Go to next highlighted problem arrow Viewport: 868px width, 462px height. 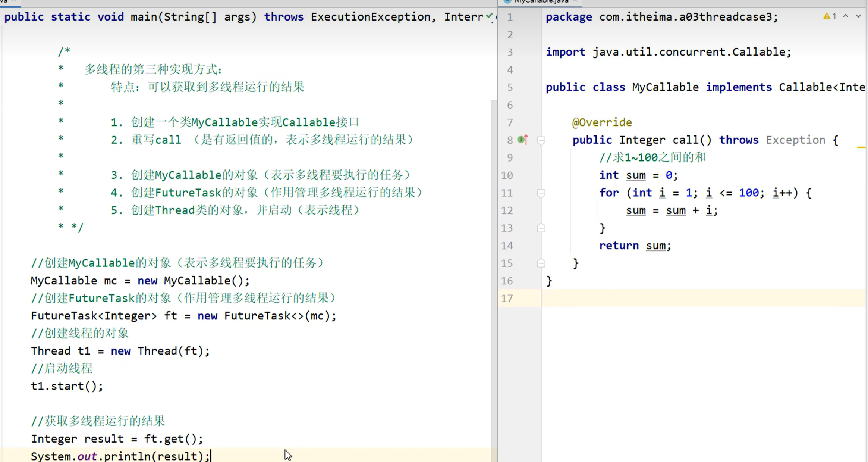[858, 16]
